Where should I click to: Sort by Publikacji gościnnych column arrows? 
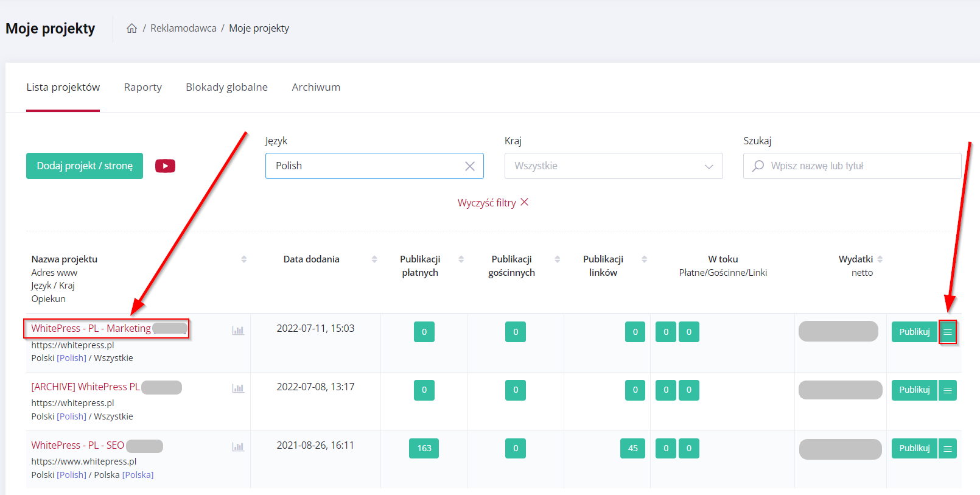tap(558, 259)
